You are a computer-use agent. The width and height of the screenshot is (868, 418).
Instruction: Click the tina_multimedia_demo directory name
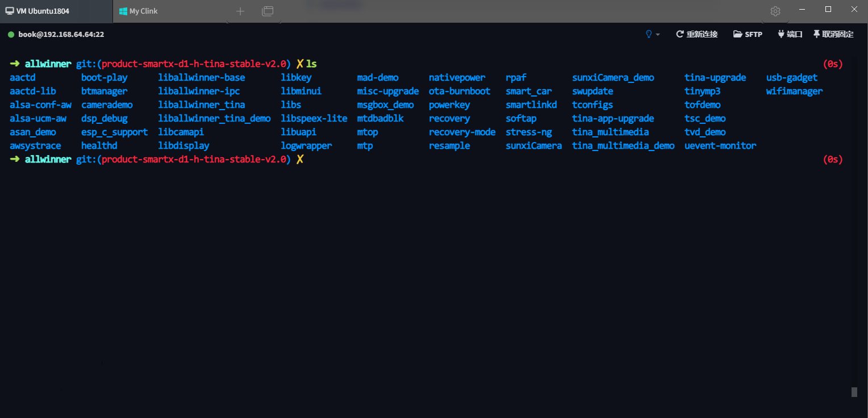(x=623, y=146)
